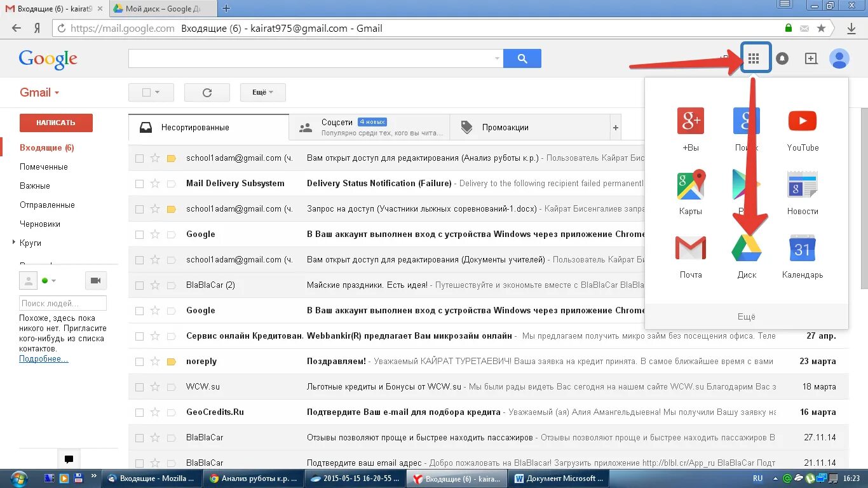Click the green lock security icon
This screenshot has height=488, width=868.
pyautogui.click(x=789, y=28)
